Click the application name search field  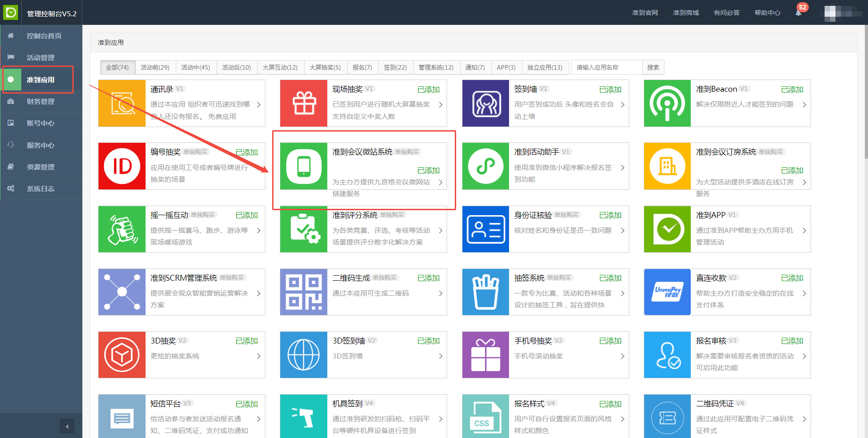606,67
